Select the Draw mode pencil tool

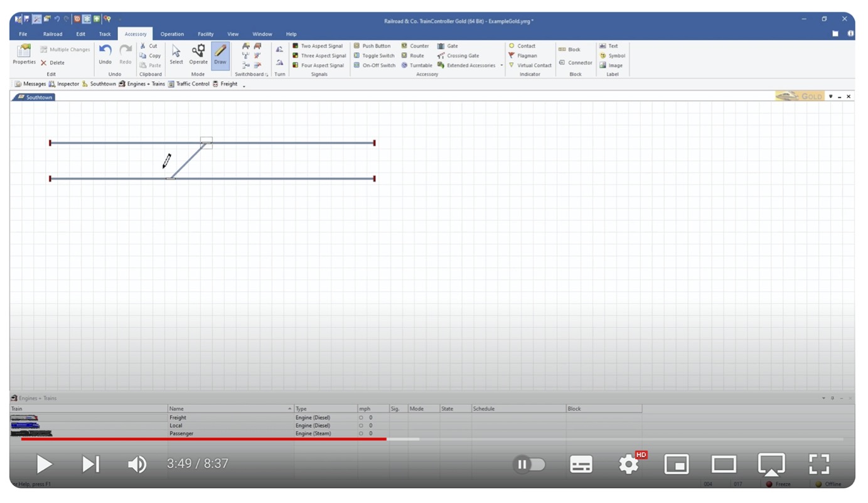tap(220, 55)
